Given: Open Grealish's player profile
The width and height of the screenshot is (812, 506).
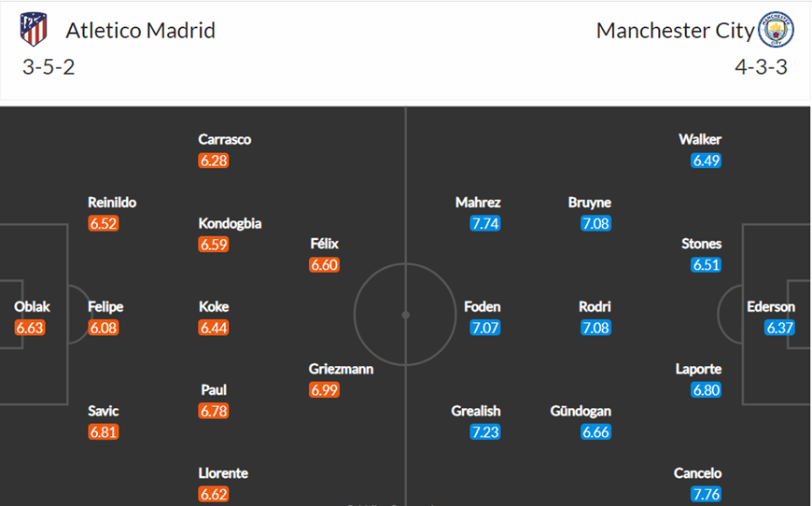Looking at the screenshot, I should (x=475, y=411).
